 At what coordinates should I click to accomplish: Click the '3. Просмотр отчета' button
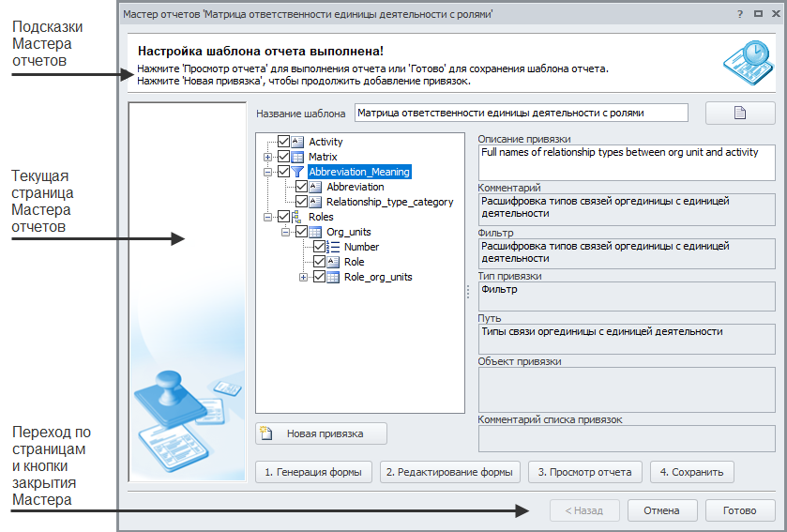[x=585, y=472]
